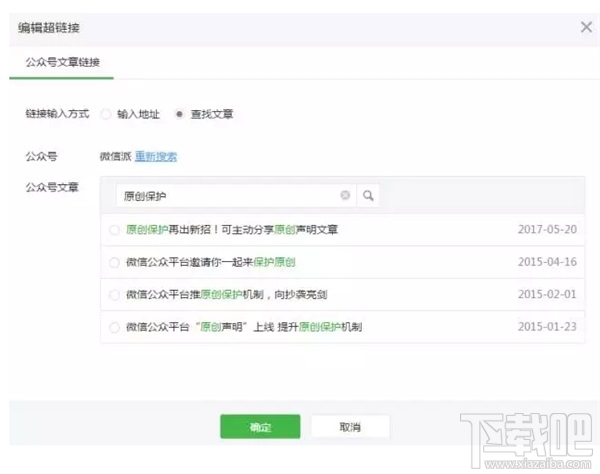Screen dimensions: 600x474
Task: Click the date 2017-05-20
Action: 547,230
